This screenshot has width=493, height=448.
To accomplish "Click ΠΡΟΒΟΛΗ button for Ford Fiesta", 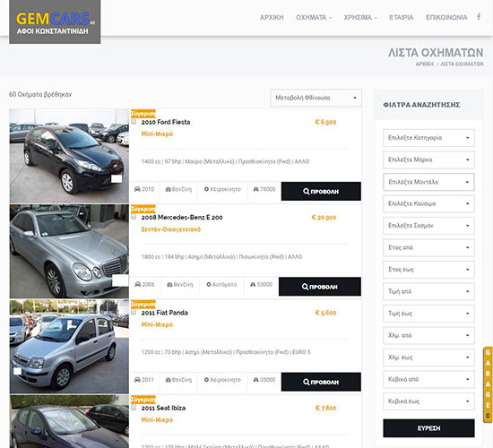I will (x=321, y=191).
